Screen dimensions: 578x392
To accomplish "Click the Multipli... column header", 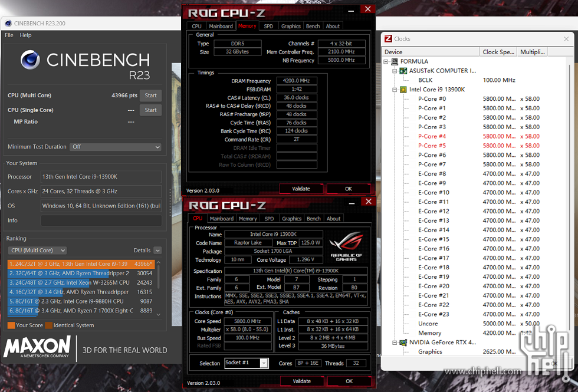I will click(532, 52).
